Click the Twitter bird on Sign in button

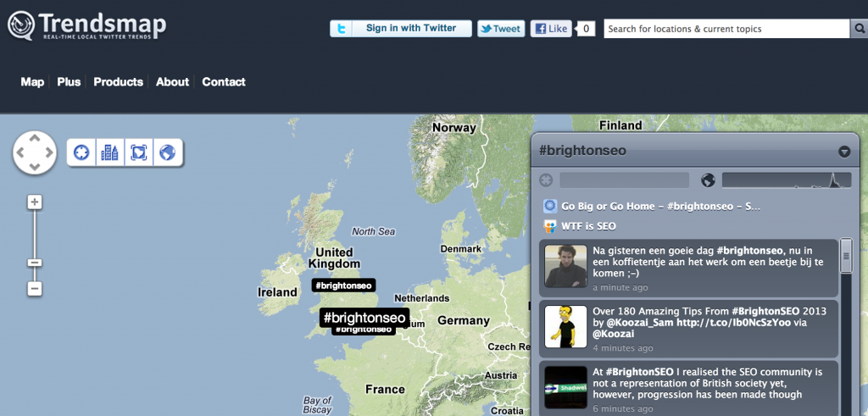coord(341,29)
